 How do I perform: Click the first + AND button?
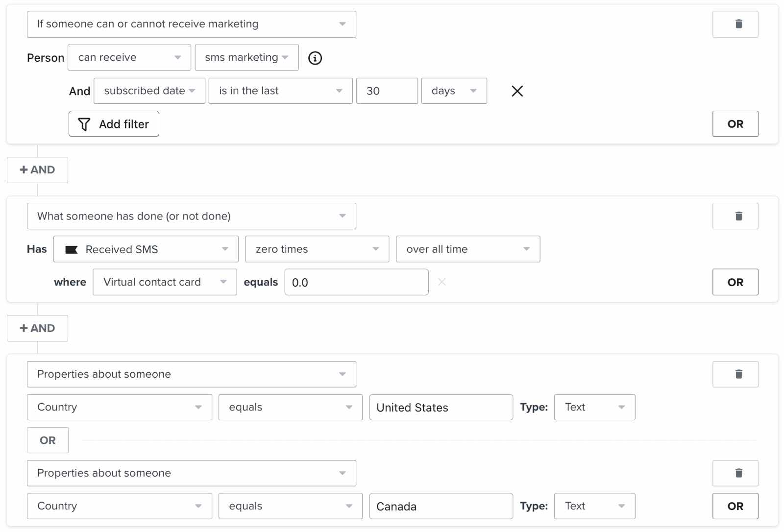pyautogui.click(x=37, y=170)
